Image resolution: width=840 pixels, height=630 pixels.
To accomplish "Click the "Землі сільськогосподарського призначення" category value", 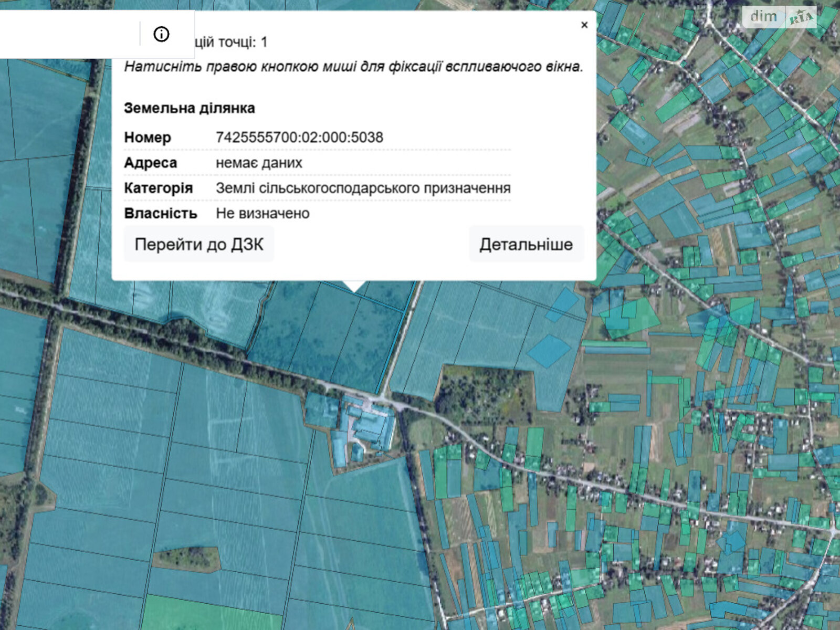I will (363, 188).
